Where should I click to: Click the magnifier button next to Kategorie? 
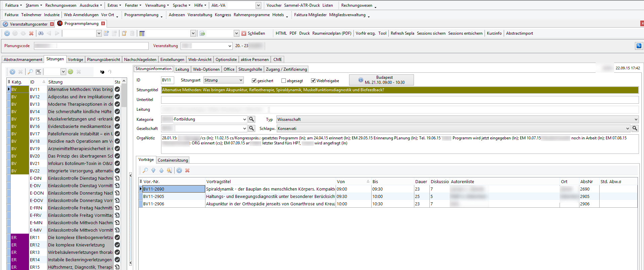[x=252, y=119]
